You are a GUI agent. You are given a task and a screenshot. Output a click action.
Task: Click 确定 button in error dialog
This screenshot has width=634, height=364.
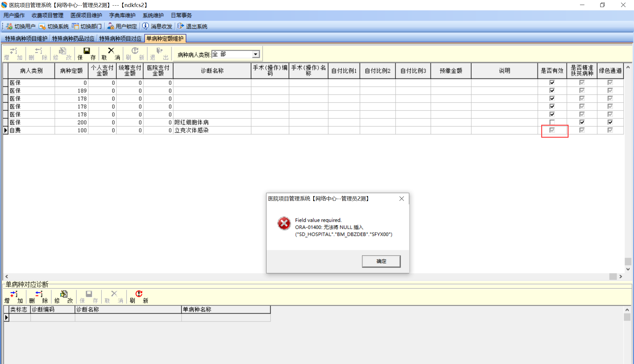pyautogui.click(x=381, y=261)
